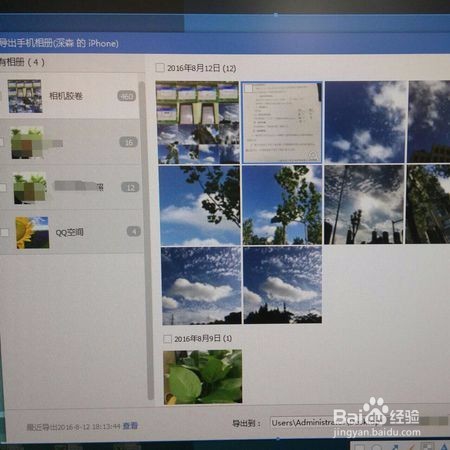The height and width of the screenshot is (450, 450).
Task: Select the photo of green trees against blue sky
Action: click(x=282, y=205)
